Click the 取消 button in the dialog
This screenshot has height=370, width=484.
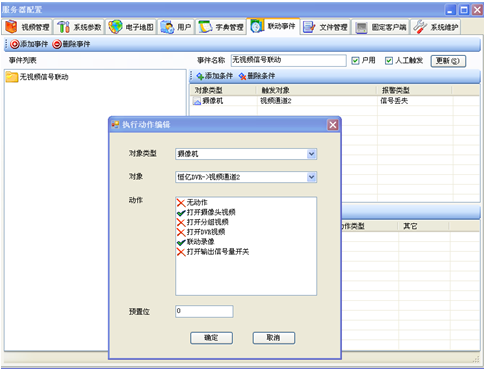coord(274,338)
